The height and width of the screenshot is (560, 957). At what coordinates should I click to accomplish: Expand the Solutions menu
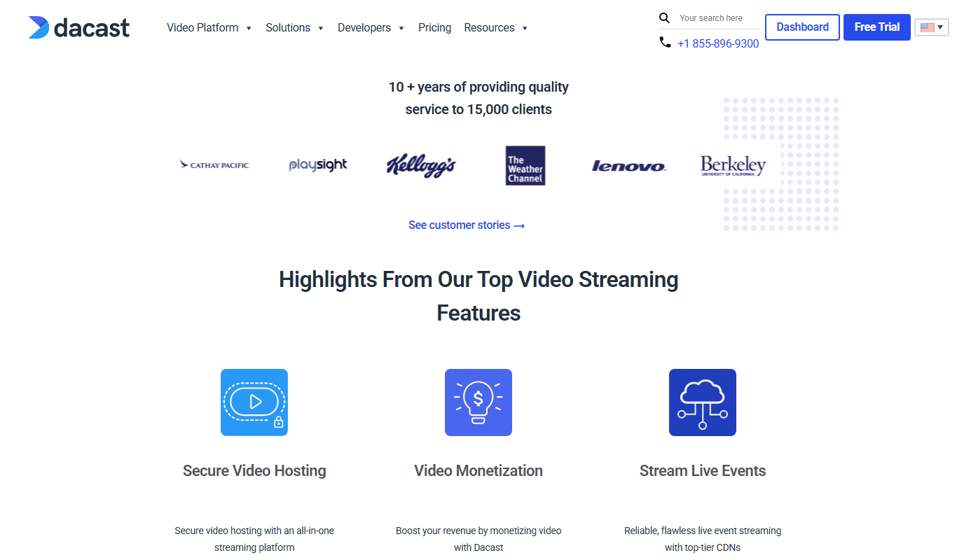click(x=294, y=28)
